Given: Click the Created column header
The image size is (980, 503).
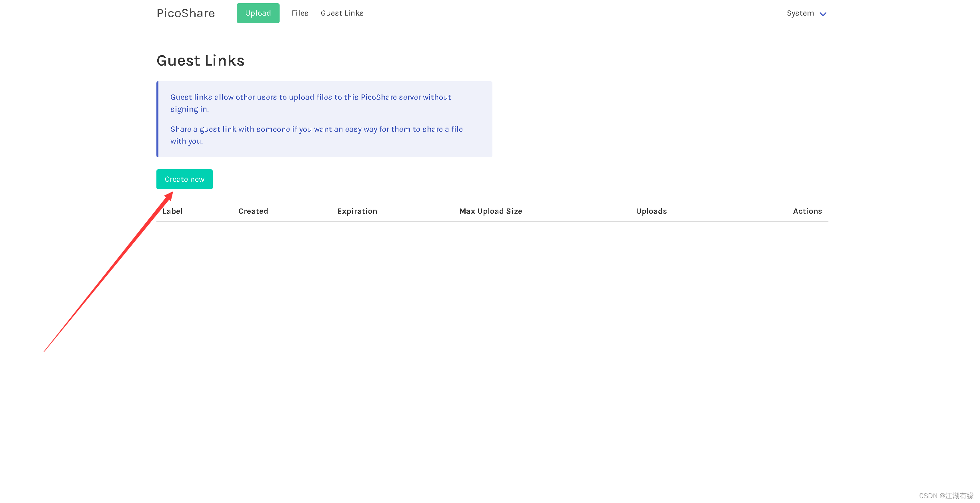Looking at the screenshot, I should pos(253,211).
